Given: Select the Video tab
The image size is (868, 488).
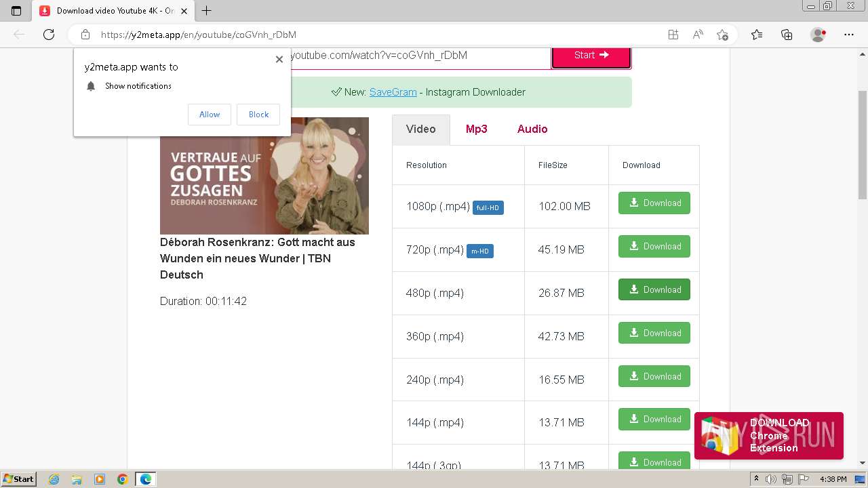Looking at the screenshot, I should click(421, 129).
